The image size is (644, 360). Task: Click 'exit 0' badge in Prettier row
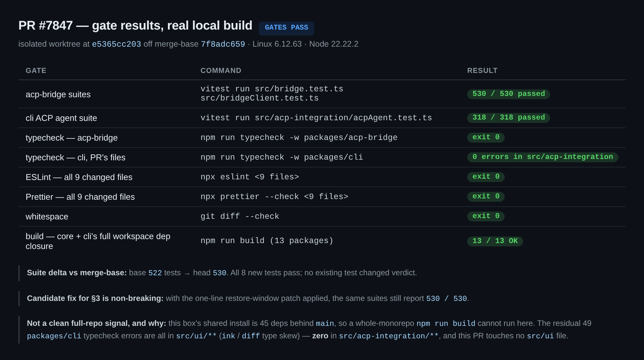(486, 196)
